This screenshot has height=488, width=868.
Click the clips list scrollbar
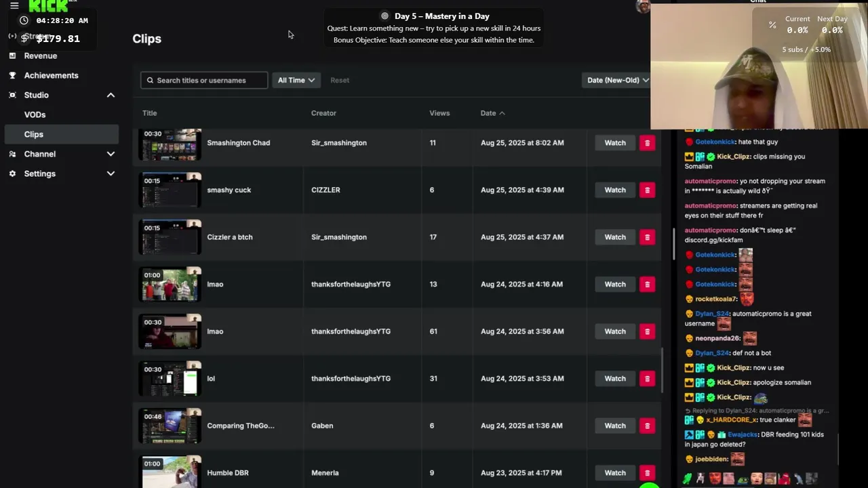tap(662, 369)
